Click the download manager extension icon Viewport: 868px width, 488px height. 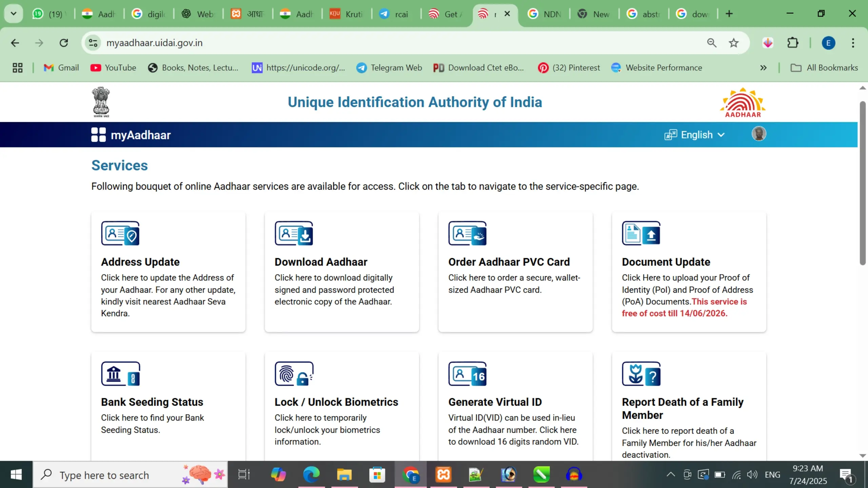coord(768,43)
